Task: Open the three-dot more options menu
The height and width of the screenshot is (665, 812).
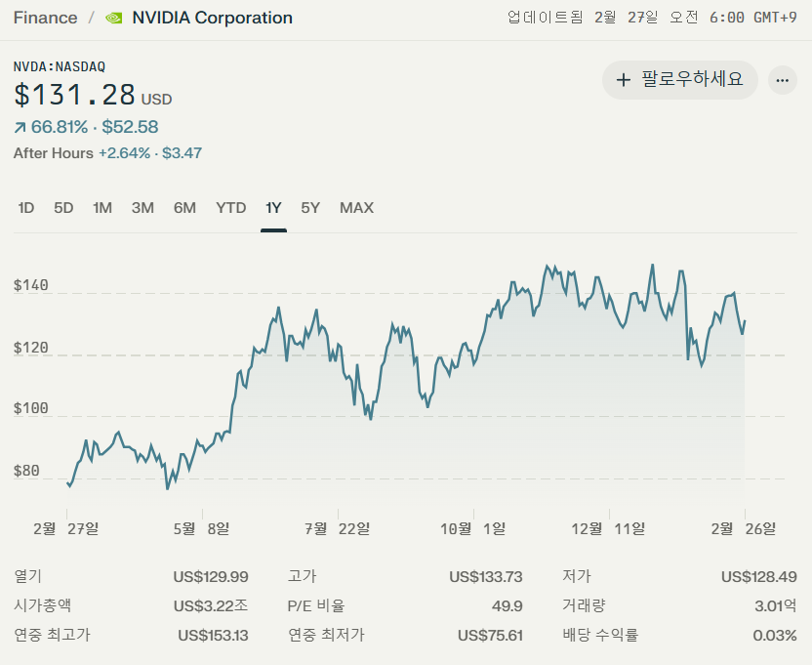Action: click(783, 80)
